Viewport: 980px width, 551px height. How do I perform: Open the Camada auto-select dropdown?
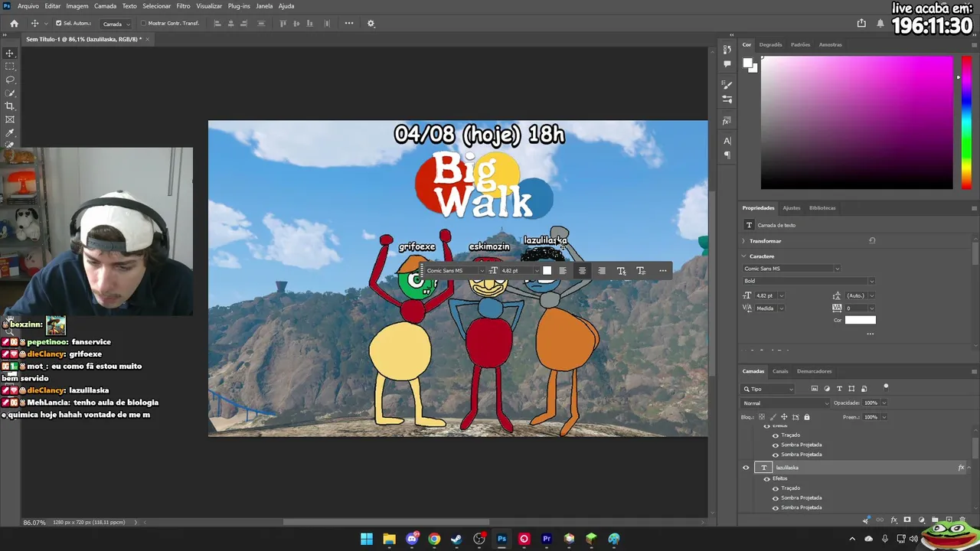pyautogui.click(x=116, y=24)
